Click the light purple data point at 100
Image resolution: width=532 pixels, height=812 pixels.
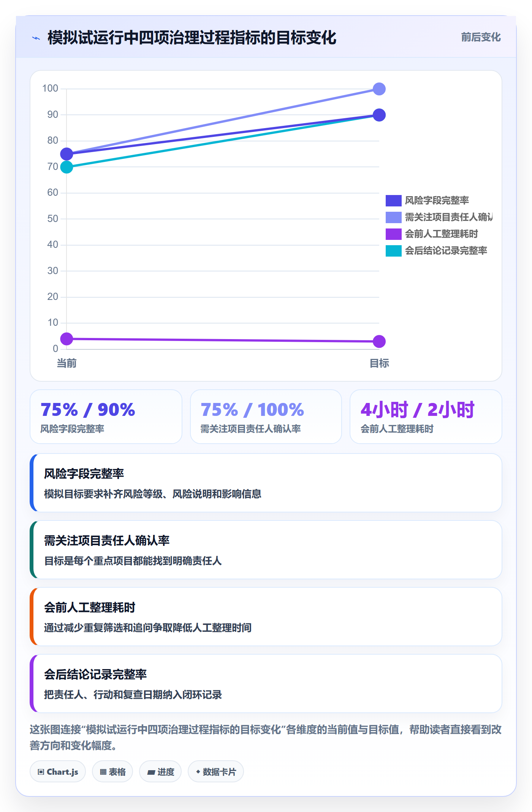pos(379,89)
